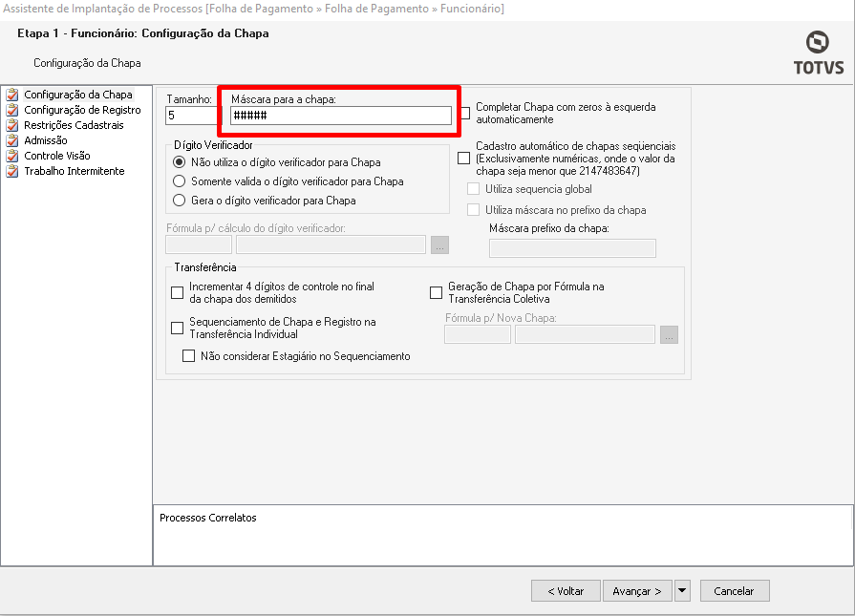This screenshot has width=855, height=616.
Task: Select 'Não utiliza o dígito verificador' radio
Action: (179, 162)
